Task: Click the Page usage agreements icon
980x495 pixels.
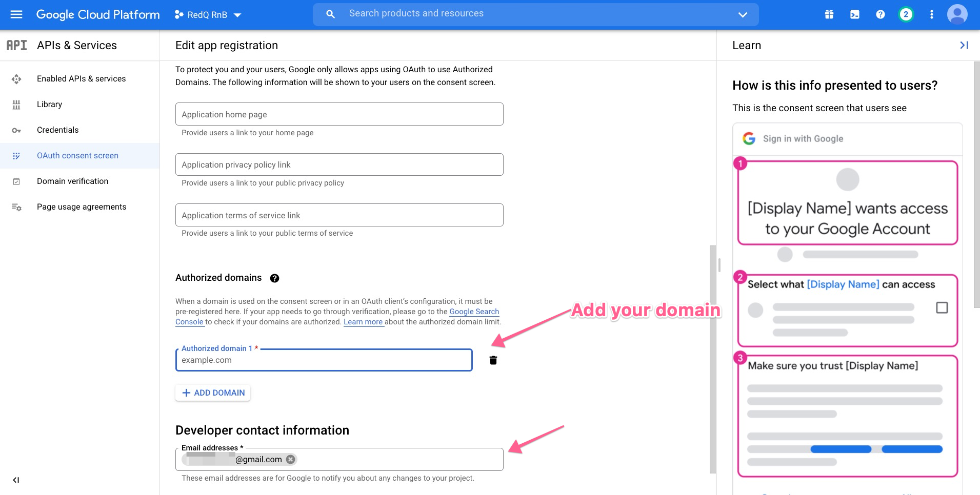Action: (x=16, y=207)
